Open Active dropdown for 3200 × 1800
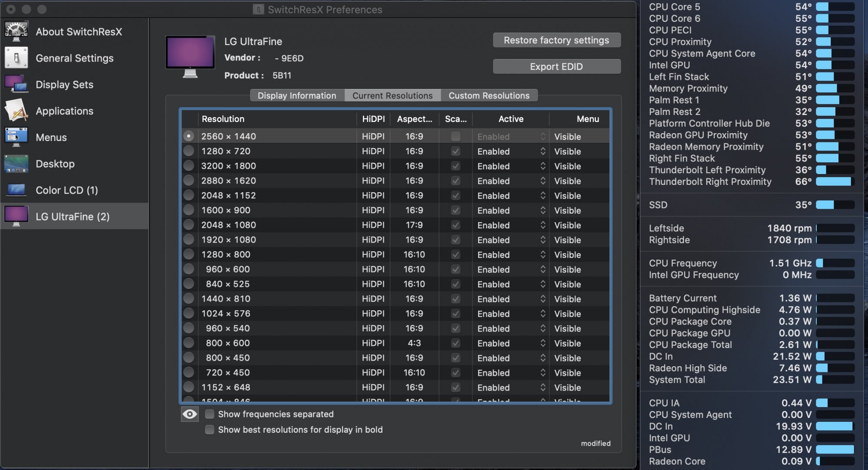The width and height of the screenshot is (868, 470). pos(511,166)
